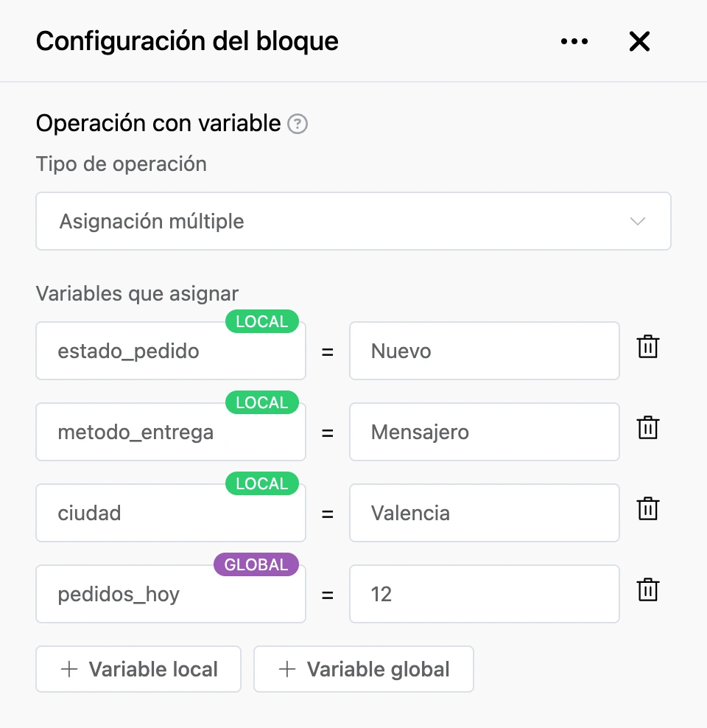Image resolution: width=707 pixels, height=728 pixels.
Task: Delete the ciudad variable row
Action: tap(648, 508)
